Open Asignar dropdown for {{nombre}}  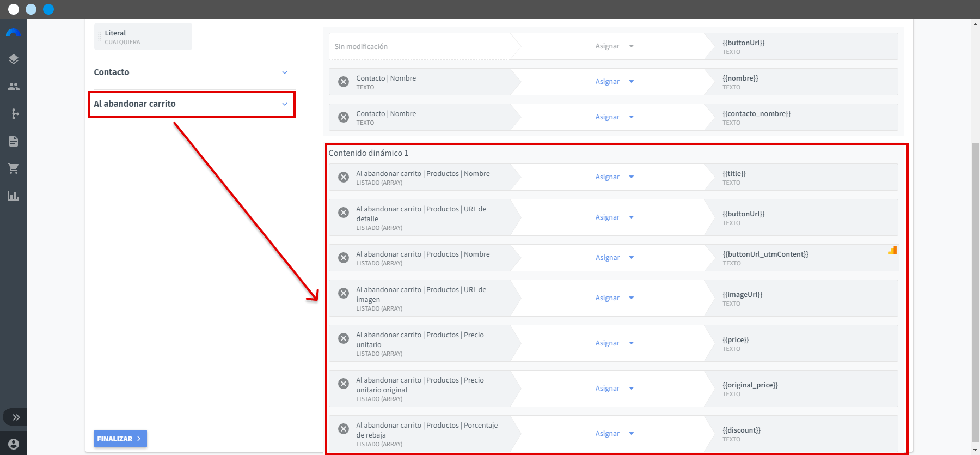click(615, 82)
